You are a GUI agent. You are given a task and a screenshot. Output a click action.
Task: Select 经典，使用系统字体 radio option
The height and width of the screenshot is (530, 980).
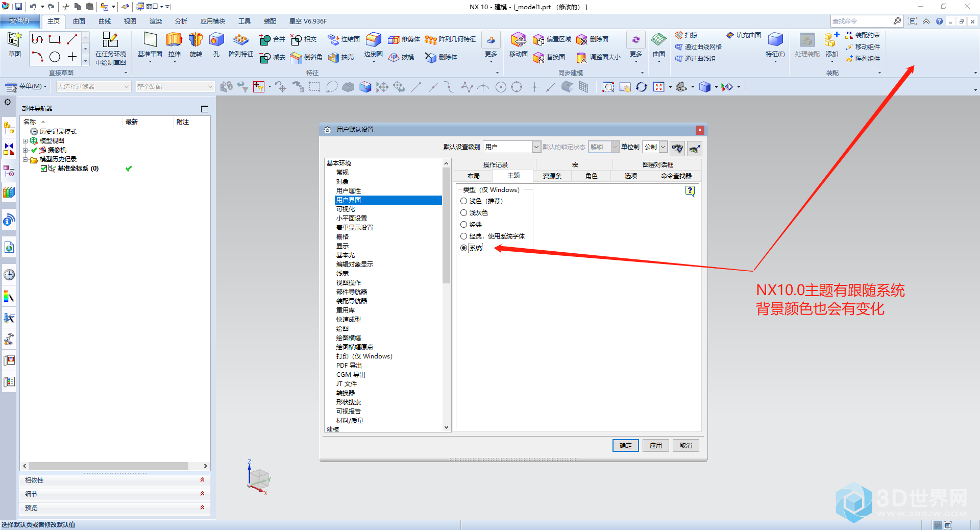pos(464,236)
